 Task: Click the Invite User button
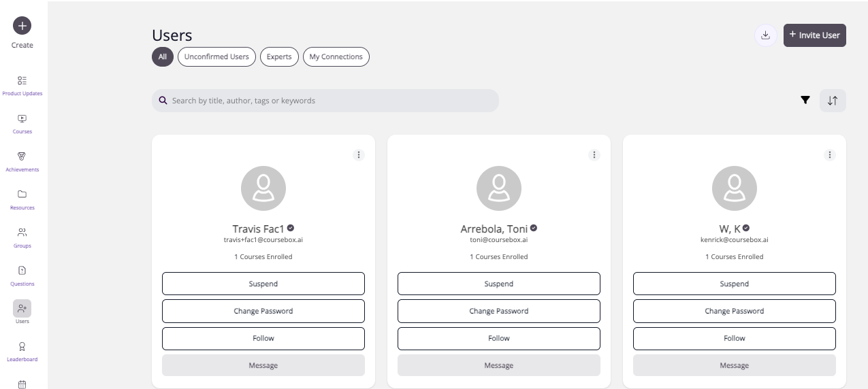815,35
